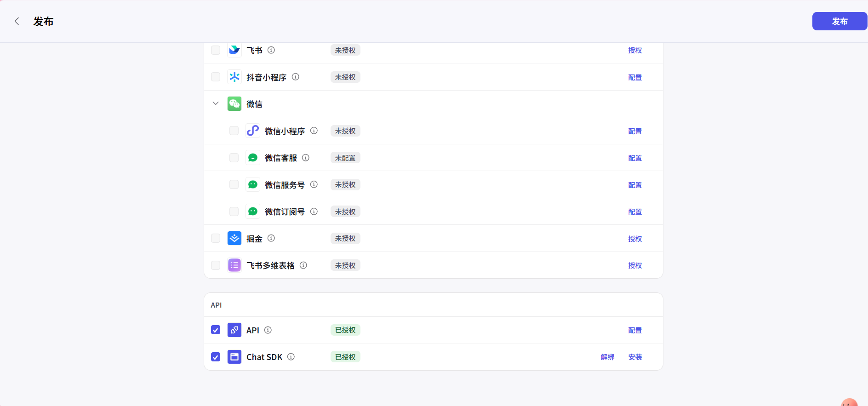Click the 掘金 logo icon
The image size is (868, 406).
(x=234, y=238)
